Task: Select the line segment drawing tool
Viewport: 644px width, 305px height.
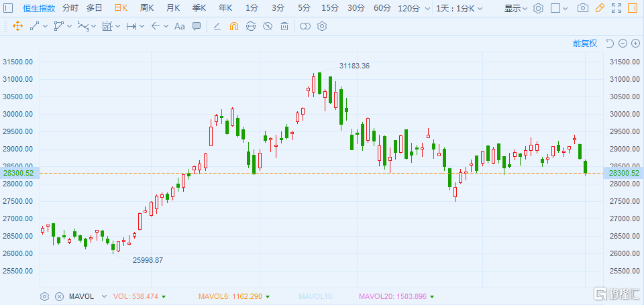Action: click(x=34, y=26)
